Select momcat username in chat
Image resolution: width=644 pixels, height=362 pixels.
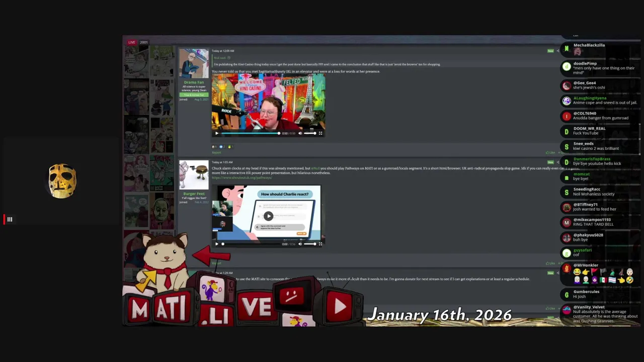pyautogui.click(x=581, y=174)
